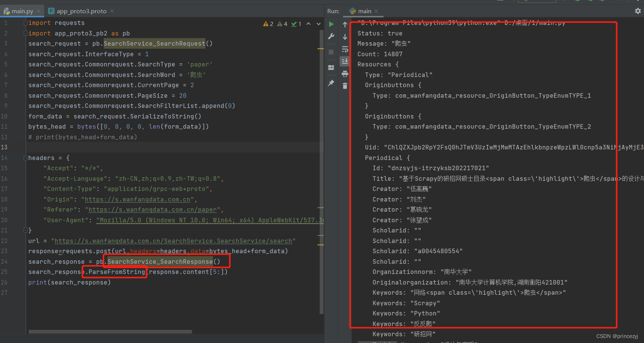Click Creator '刘杰' output line
644x343 pixels.
(399, 199)
